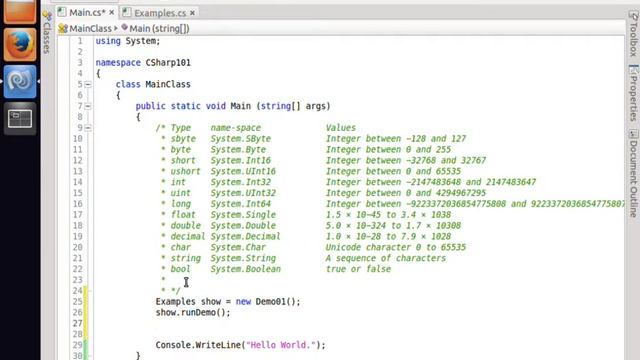
Task: Click the 'using System;' line
Action: coord(128,41)
